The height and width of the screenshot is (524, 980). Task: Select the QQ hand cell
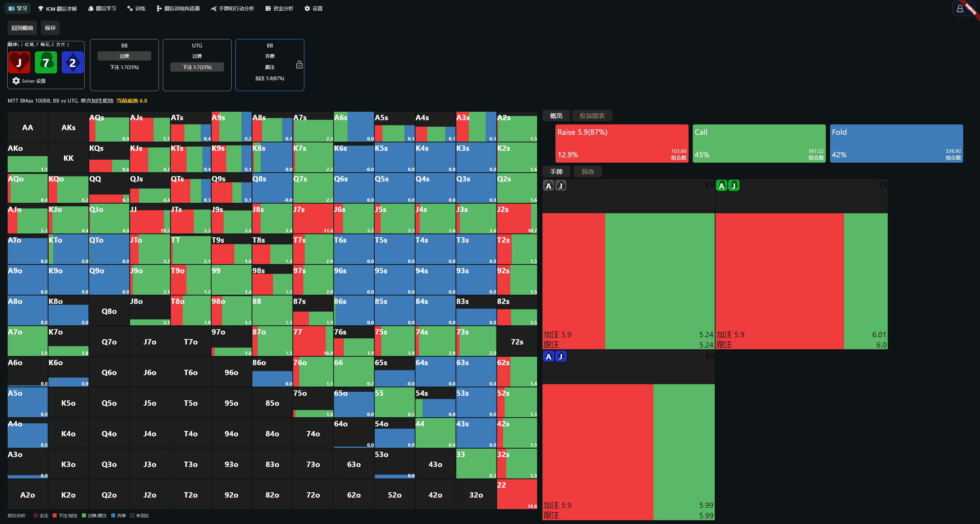coord(109,188)
